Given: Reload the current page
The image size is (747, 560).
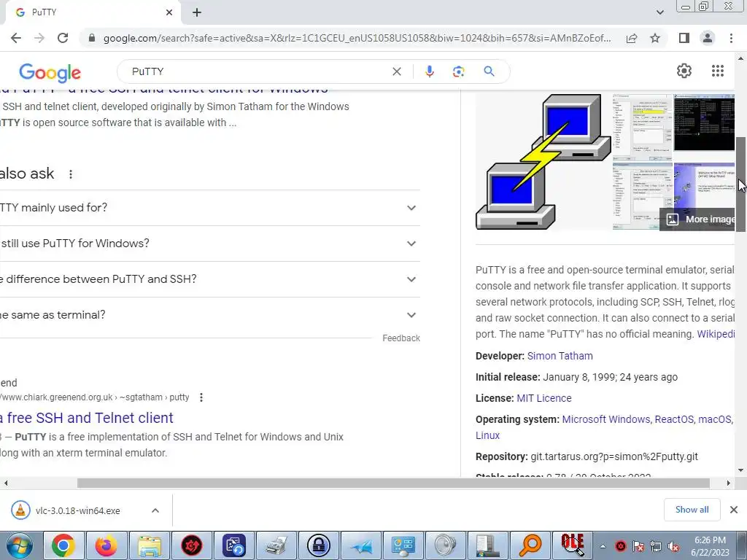Looking at the screenshot, I should [63, 38].
